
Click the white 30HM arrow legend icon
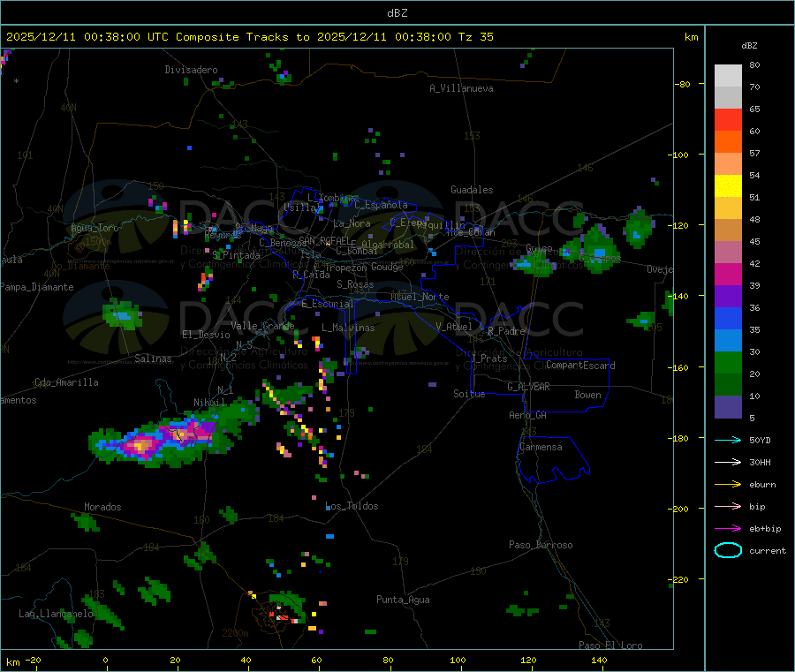click(728, 462)
